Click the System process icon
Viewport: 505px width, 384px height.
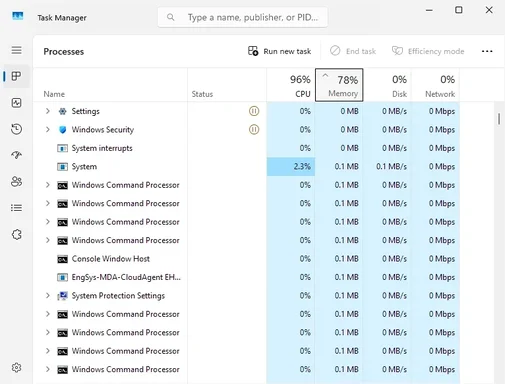[62, 167]
